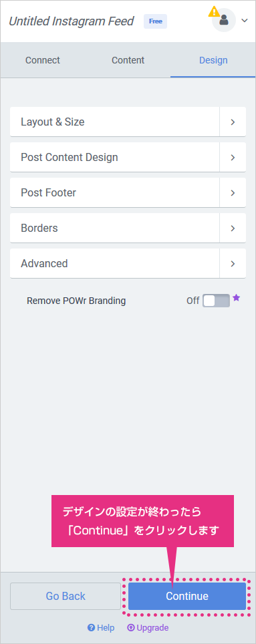Select the Design tab

(213, 60)
